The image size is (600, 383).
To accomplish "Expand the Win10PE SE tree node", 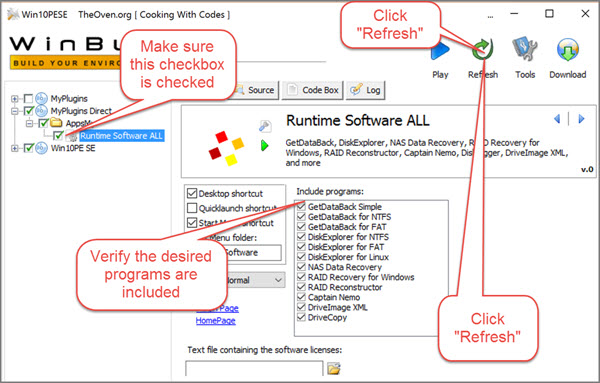I will [x=15, y=148].
